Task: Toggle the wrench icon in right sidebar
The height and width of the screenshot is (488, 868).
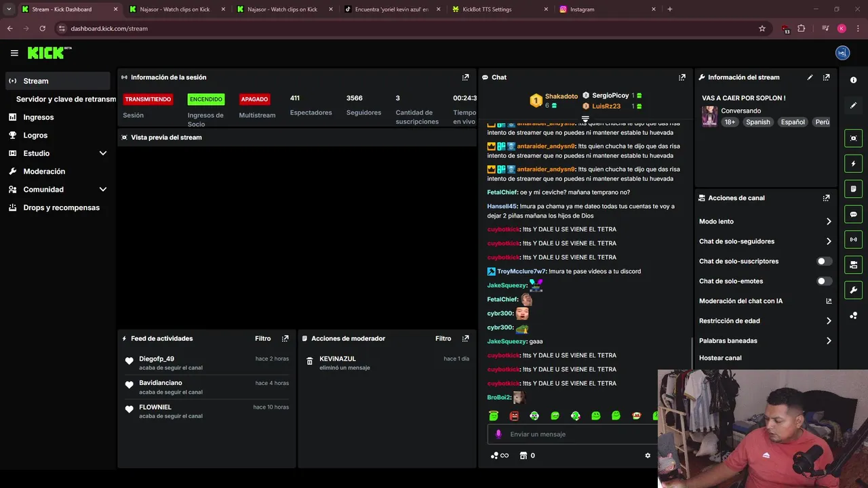Action: point(853,290)
